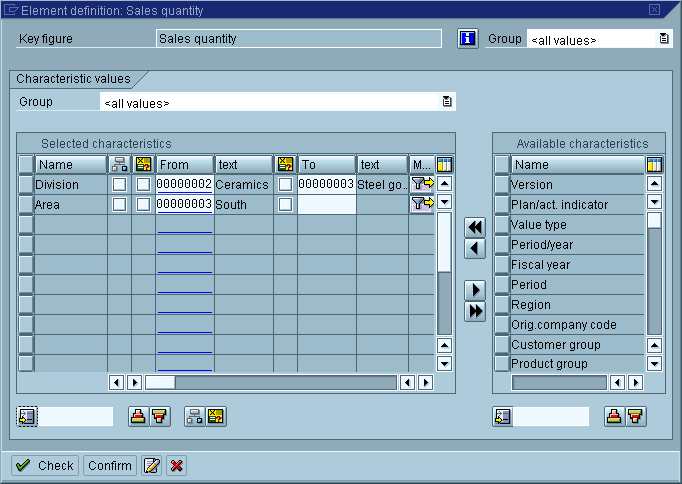Move all characteristics left with double arrow
The width and height of the screenshot is (682, 484).
(x=475, y=227)
